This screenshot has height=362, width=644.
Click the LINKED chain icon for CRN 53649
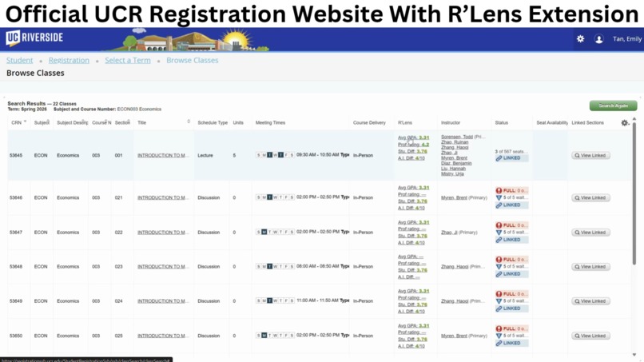click(499, 308)
